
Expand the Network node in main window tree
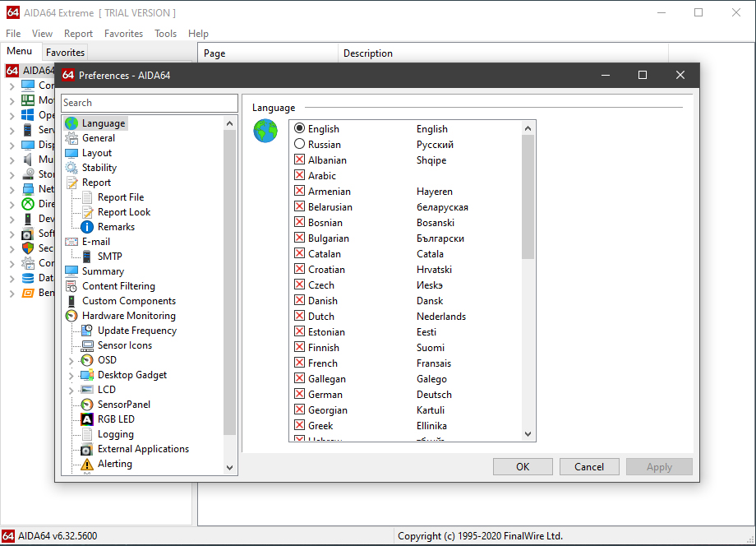12,190
